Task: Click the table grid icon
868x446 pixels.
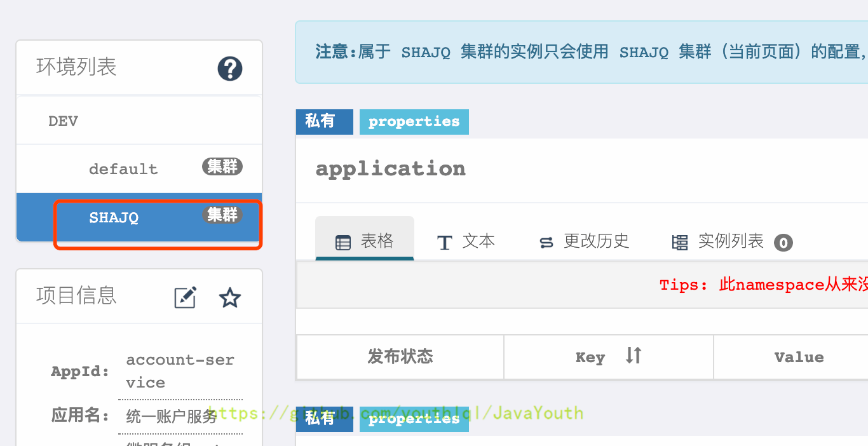Action: [343, 243]
